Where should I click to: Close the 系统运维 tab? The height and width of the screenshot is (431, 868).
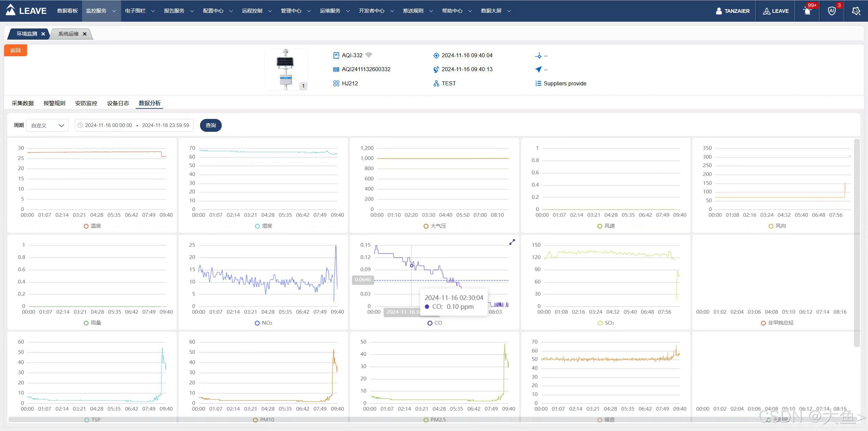click(85, 34)
